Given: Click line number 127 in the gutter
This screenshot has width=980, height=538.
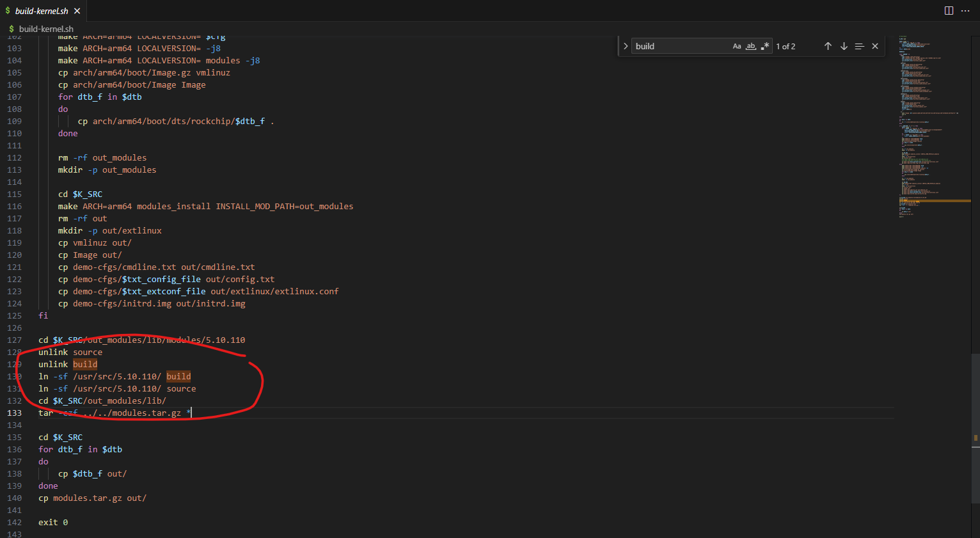Looking at the screenshot, I should pos(14,340).
